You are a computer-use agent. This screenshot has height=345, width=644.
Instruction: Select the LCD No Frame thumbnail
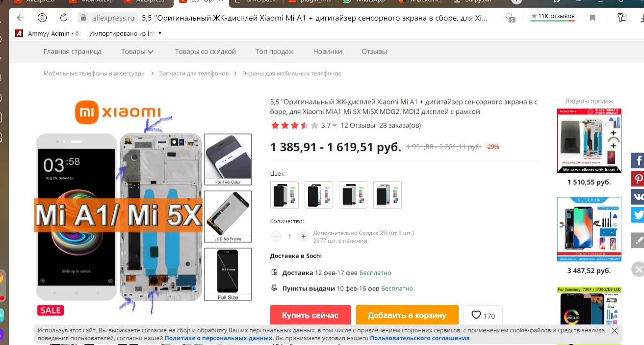[x=228, y=216]
